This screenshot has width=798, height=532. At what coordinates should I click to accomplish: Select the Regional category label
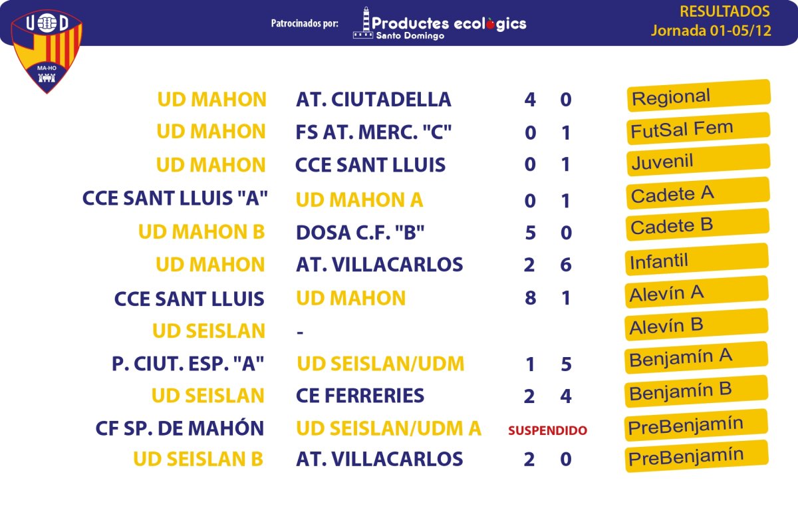pyautogui.click(x=698, y=96)
